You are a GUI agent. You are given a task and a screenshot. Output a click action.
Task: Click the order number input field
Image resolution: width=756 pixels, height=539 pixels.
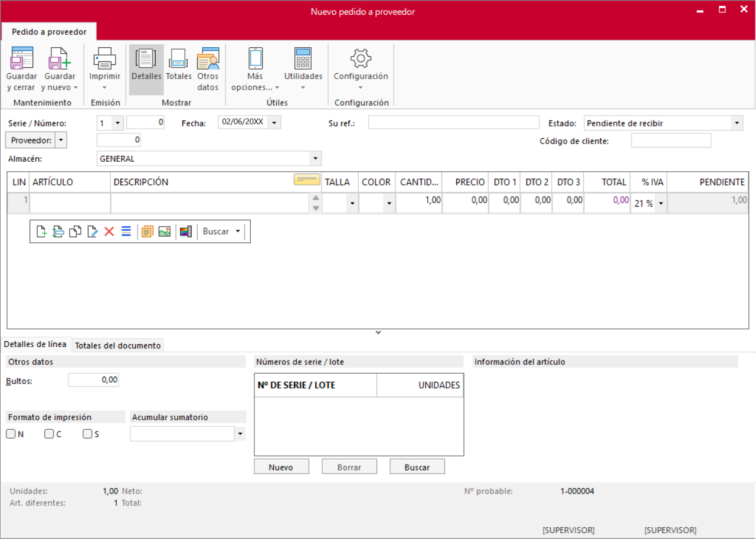146,123
